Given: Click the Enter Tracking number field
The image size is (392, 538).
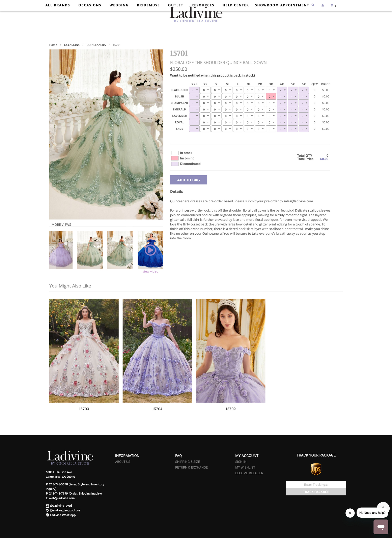Looking at the screenshot, I should tap(316, 485).
